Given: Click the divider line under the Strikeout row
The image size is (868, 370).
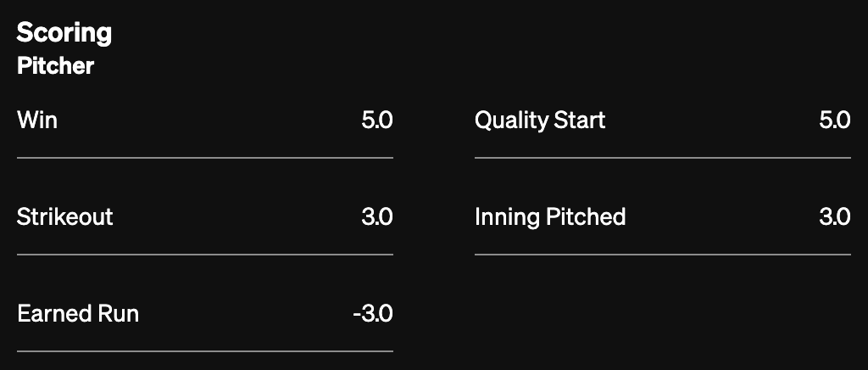Looking at the screenshot, I should 205,255.
